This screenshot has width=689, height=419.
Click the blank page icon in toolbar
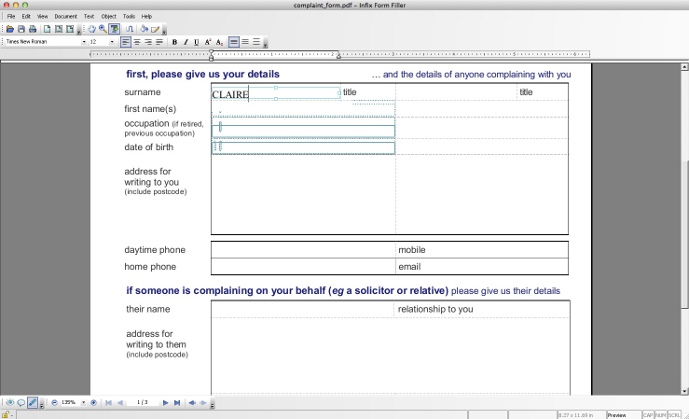(47, 29)
